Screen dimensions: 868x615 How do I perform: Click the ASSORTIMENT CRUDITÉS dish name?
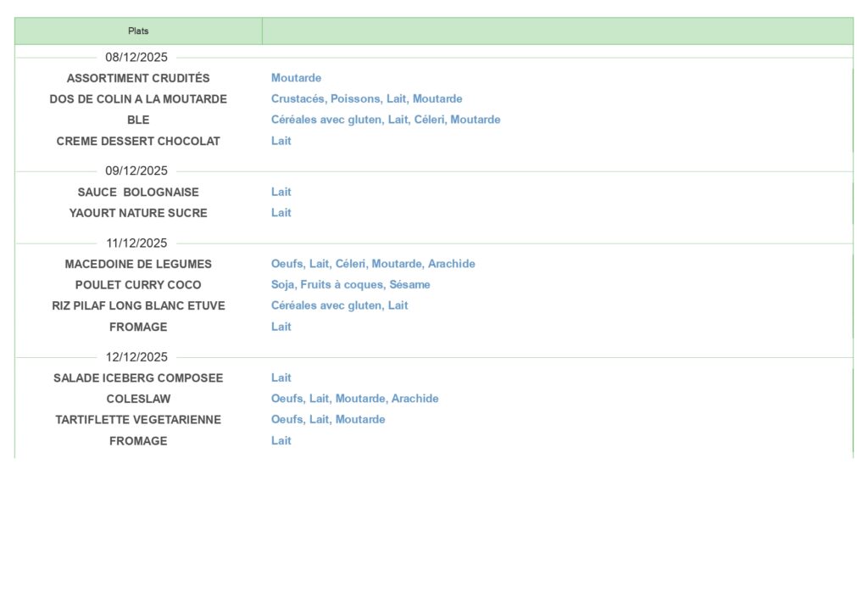(138, 78)
